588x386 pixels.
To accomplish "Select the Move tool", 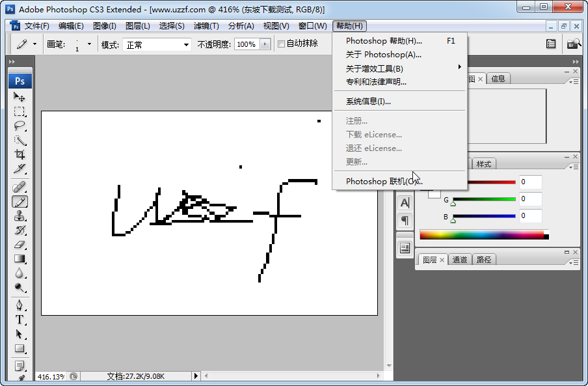I will [20, 97].
